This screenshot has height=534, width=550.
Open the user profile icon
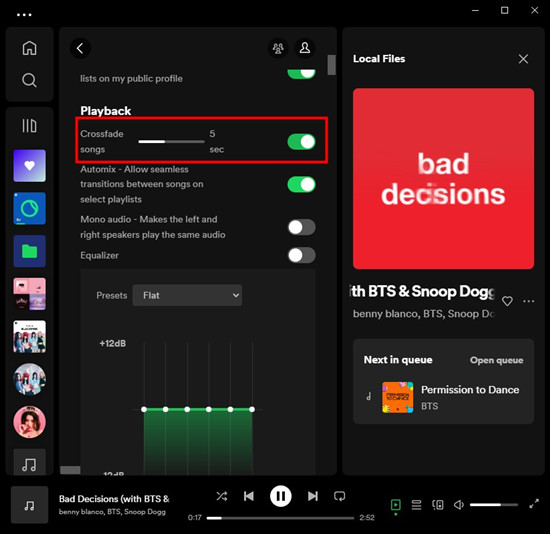click(x=305, y=48)
